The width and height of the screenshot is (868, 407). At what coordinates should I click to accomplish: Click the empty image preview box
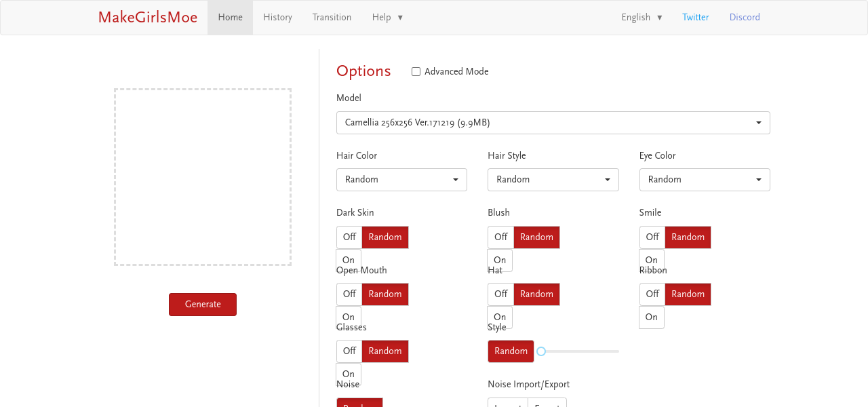[203, 177]
